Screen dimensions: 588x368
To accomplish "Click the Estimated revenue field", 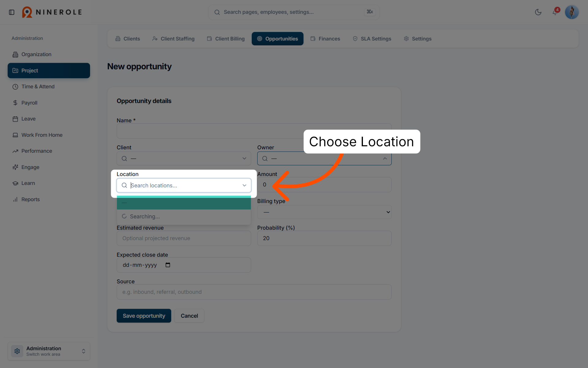I will 184,238.
